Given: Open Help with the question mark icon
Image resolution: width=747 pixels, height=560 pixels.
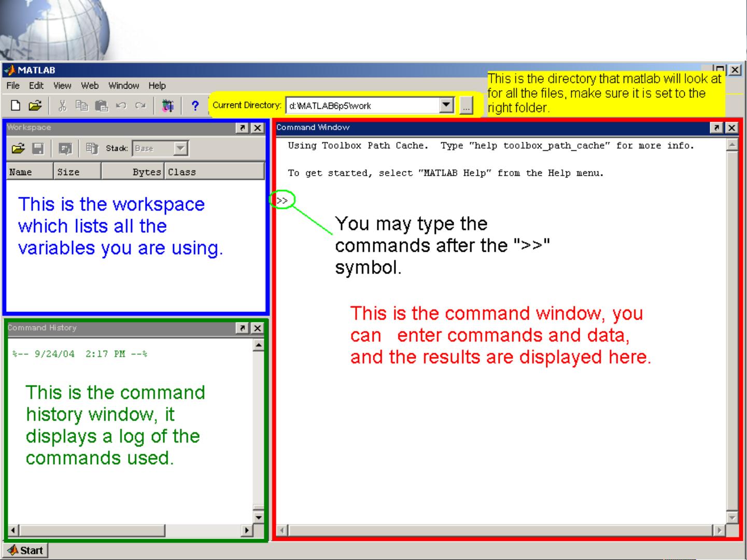Looking at the screenshot, I should 195,106.
